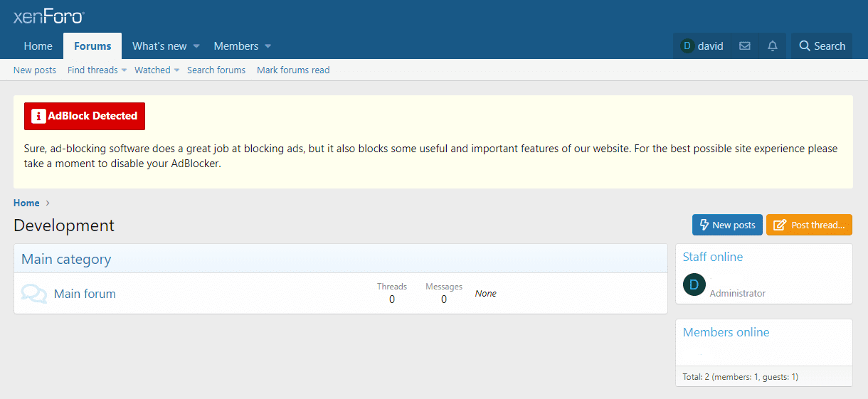The image size is (868, 399).
Task: Open the Search forums link
Action: [216, 70]
